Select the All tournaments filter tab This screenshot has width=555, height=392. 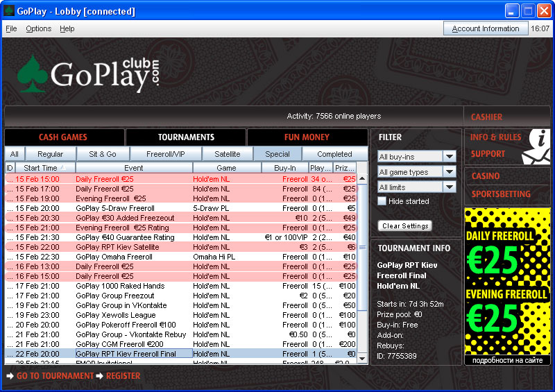pos(15,154)
